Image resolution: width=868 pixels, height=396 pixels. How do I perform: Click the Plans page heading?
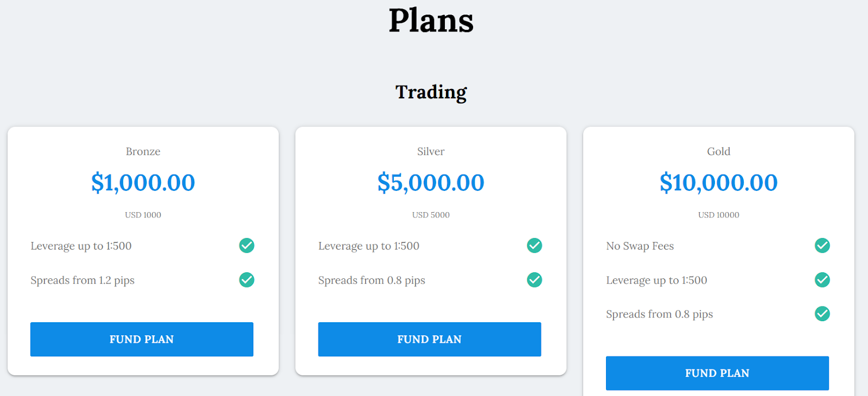point(431,21)
